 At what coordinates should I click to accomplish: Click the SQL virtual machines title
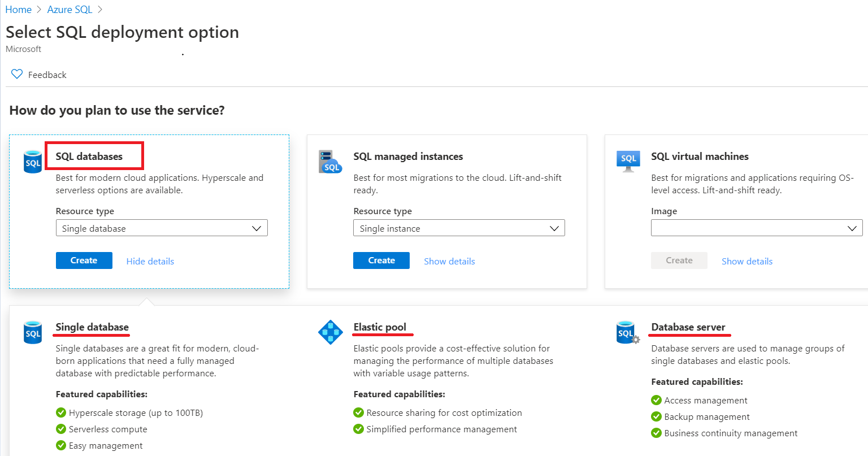pos(700,157)
